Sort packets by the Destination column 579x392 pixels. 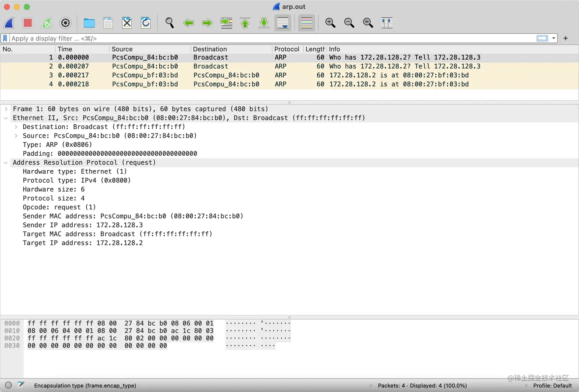point(231,49)
